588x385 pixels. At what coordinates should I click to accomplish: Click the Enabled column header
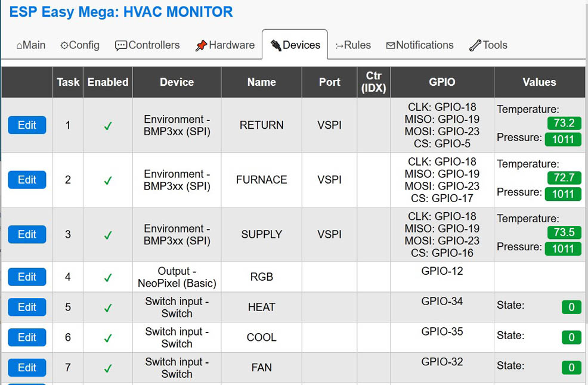(108, 82)
